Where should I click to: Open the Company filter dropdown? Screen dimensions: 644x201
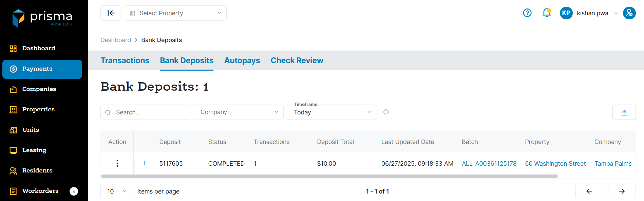(239, 112)
